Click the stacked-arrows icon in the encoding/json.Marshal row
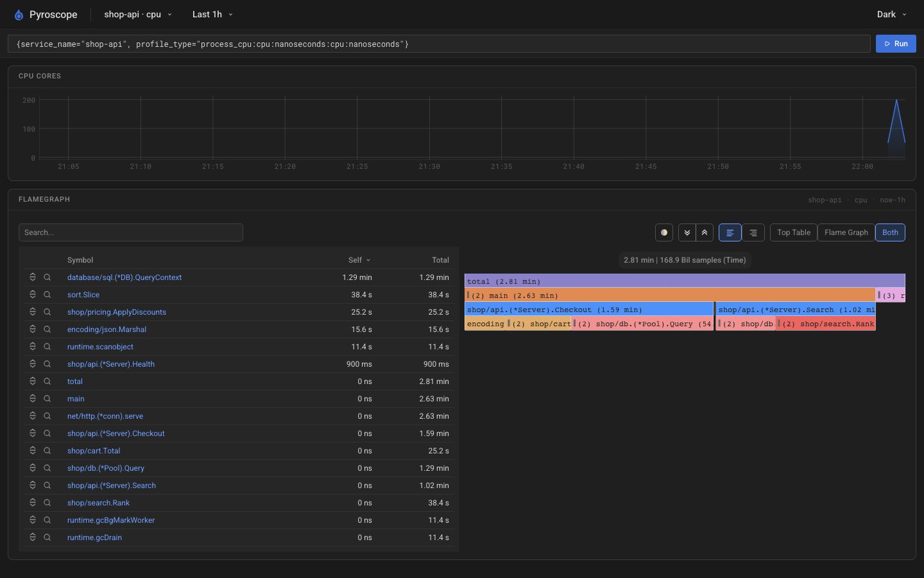 coord(33,329)
